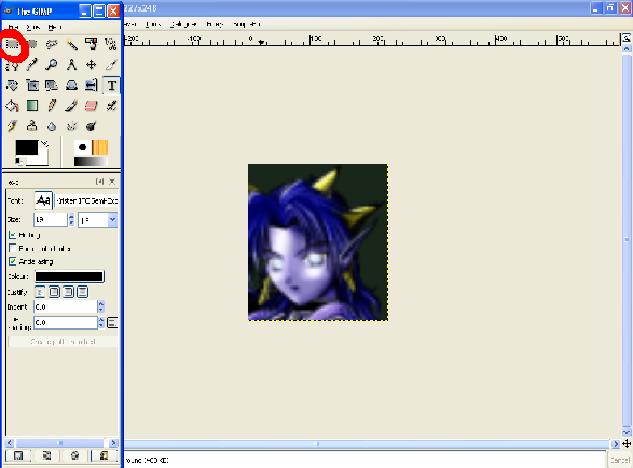This screenshot has width=633, height=468.
Task: Increase the Indent value with stepper arrow
Action: (101, 304)
